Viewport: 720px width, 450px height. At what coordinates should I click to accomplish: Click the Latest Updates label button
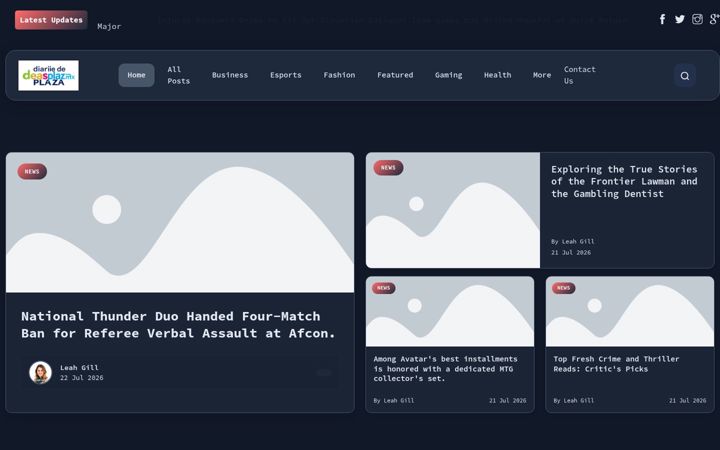point(51,20)
